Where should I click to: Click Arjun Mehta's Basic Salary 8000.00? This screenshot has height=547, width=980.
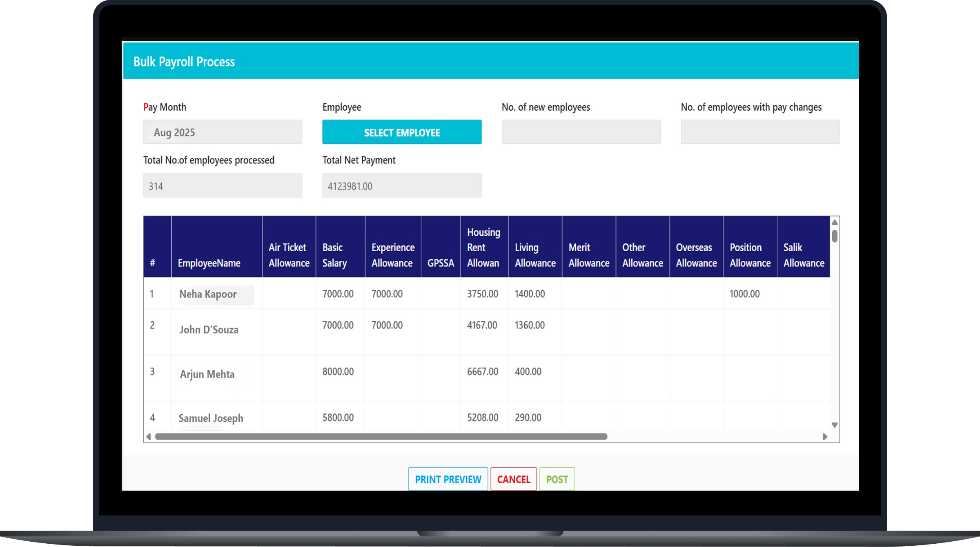pyautogui.click(x=338, y=371)
